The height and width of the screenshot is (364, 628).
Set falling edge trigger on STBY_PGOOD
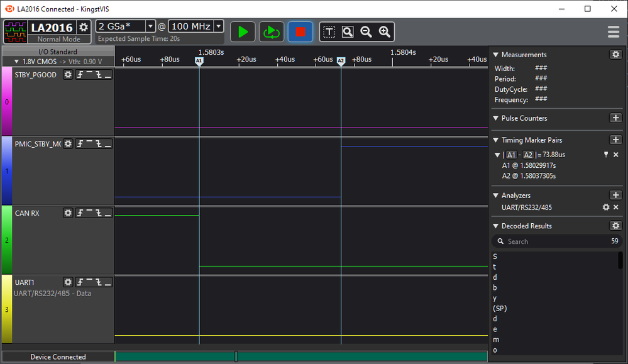(99, 74)
